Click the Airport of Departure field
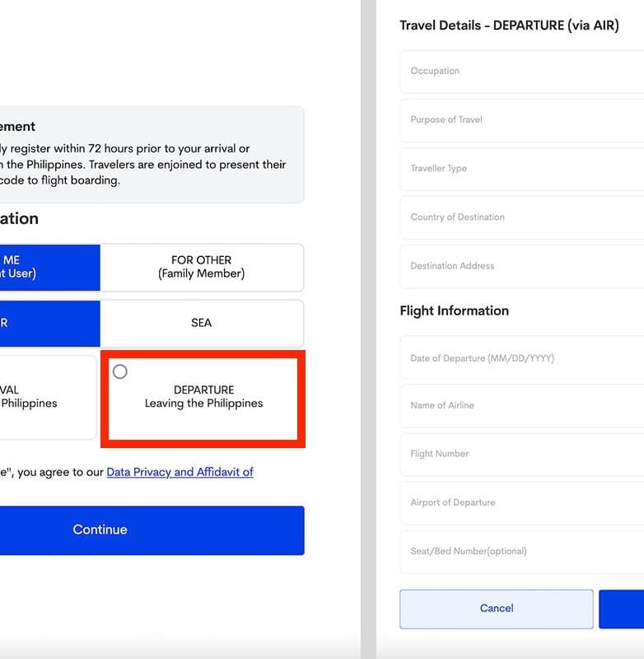The image size is (644, 659). click(x=521, y=502)
